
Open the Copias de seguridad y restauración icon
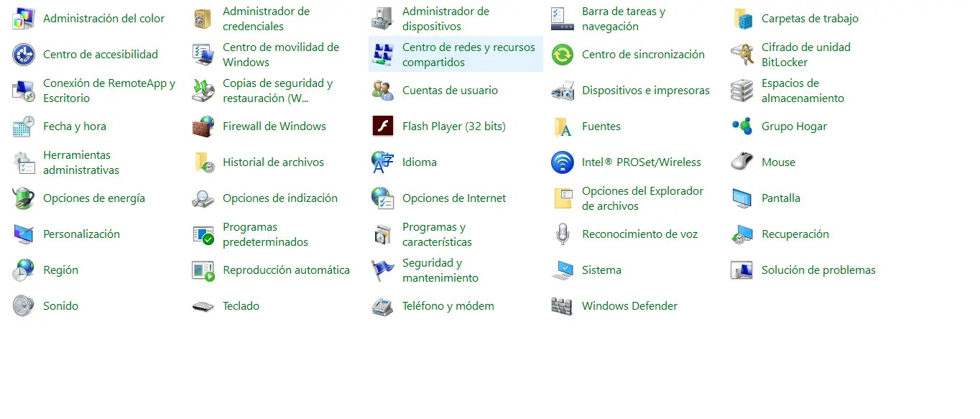(203, 91)
